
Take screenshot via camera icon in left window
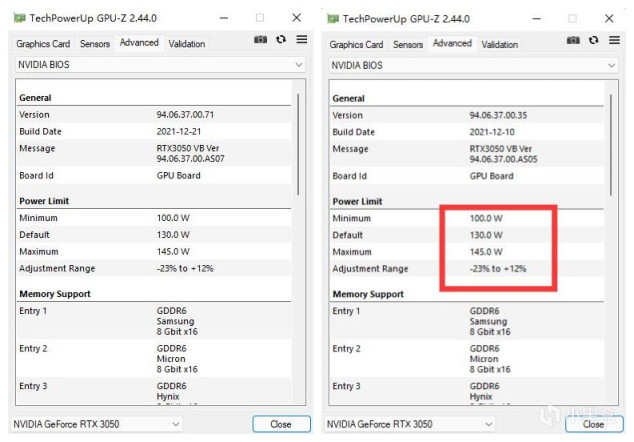(260, 40)
